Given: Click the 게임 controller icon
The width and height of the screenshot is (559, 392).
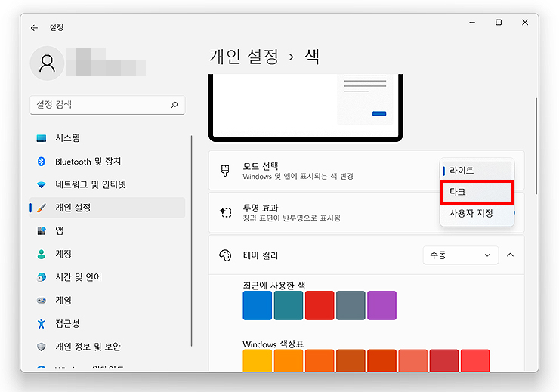Looking at the screenshot, I should pos(42,301).
